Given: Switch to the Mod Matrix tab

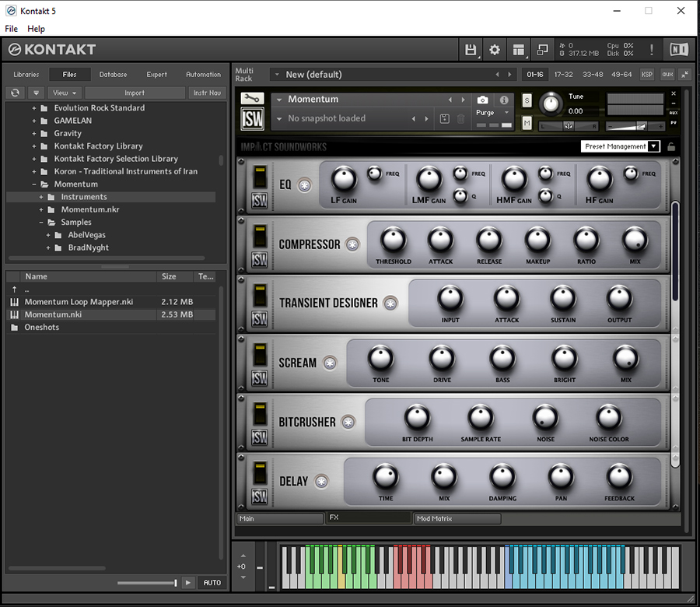Looking at the screenshot, I should pos(457,518).
